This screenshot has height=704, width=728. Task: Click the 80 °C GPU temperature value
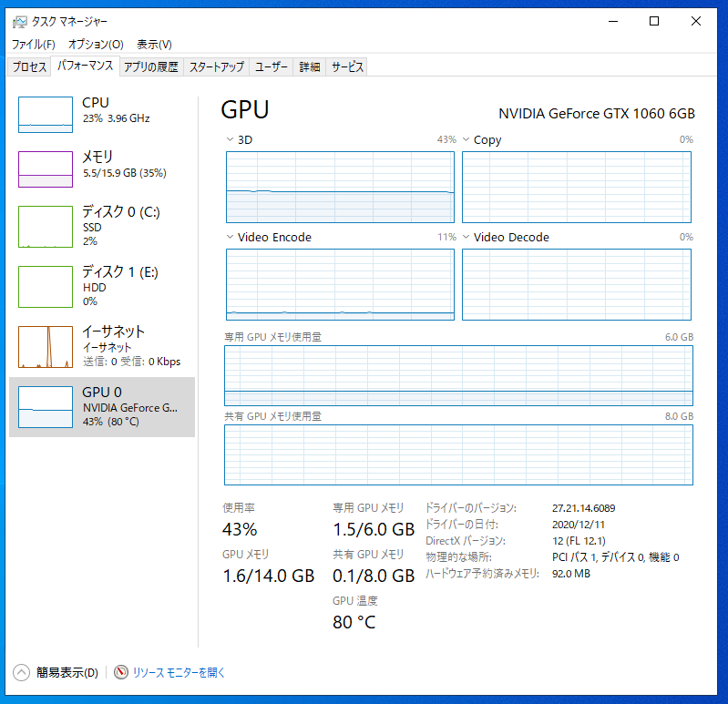pyautogui.click(x=354, y=622)
